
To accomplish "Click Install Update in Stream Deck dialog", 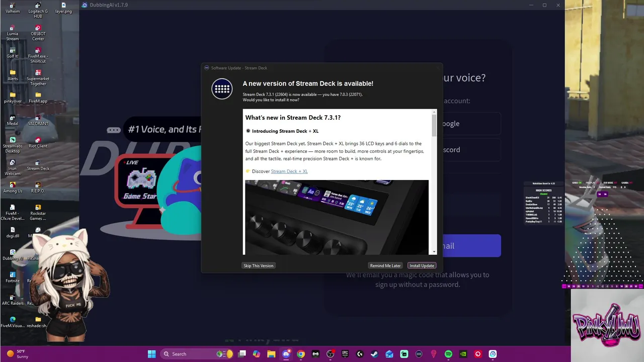I will pyautogui.click(x=422, y=265).
